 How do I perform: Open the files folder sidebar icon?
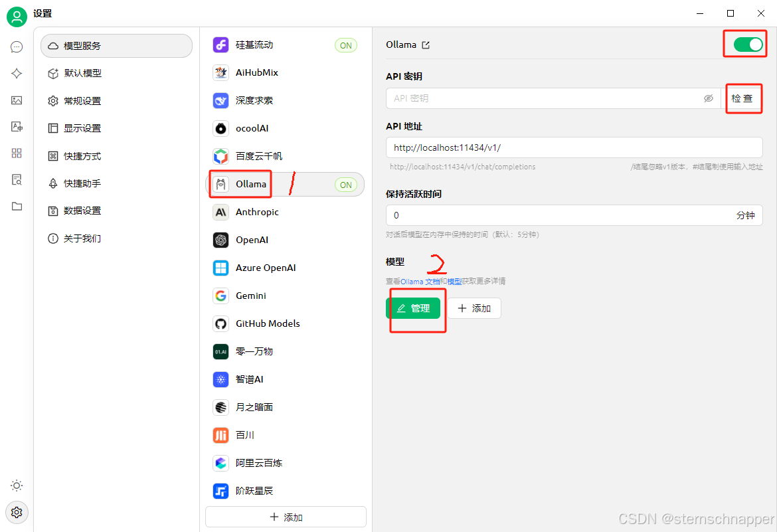click(x=17, y=207)
